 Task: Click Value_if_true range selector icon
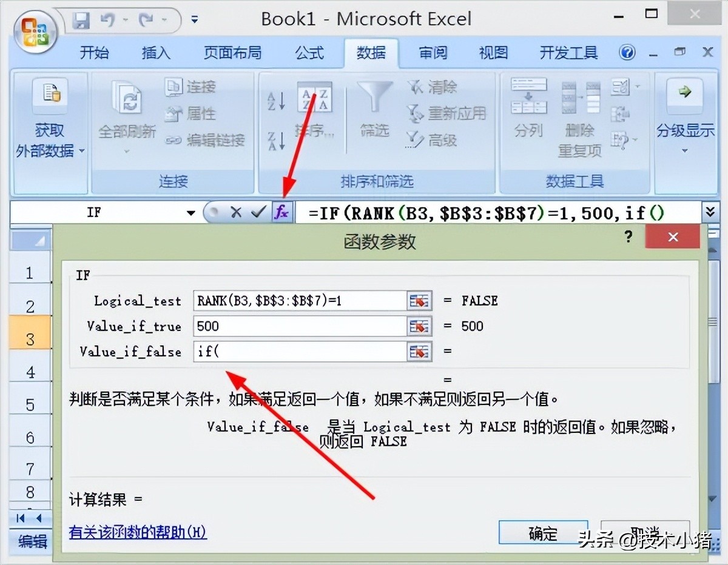419,326
